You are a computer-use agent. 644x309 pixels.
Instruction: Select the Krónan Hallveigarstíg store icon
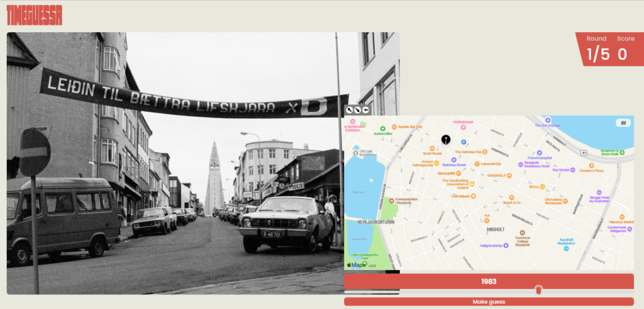pos(436,163)
